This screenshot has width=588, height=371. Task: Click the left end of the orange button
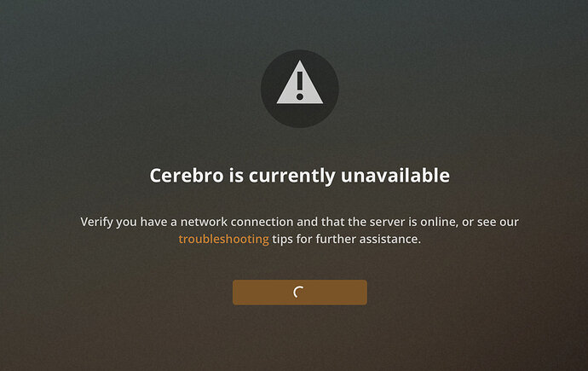(x=239, y=293)
